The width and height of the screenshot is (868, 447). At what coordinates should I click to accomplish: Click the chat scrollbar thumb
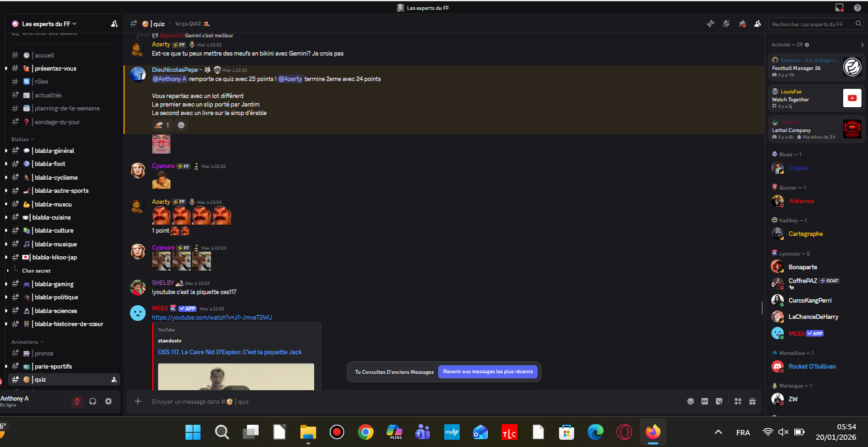(x=762, y=307)
